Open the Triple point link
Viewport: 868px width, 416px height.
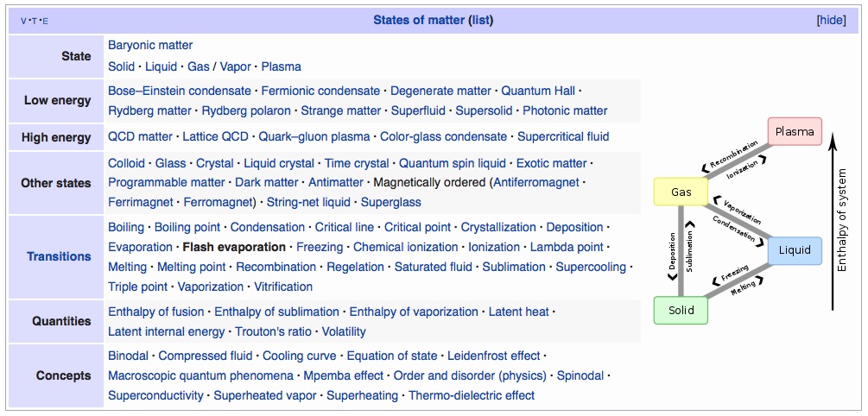coord(137,287)
